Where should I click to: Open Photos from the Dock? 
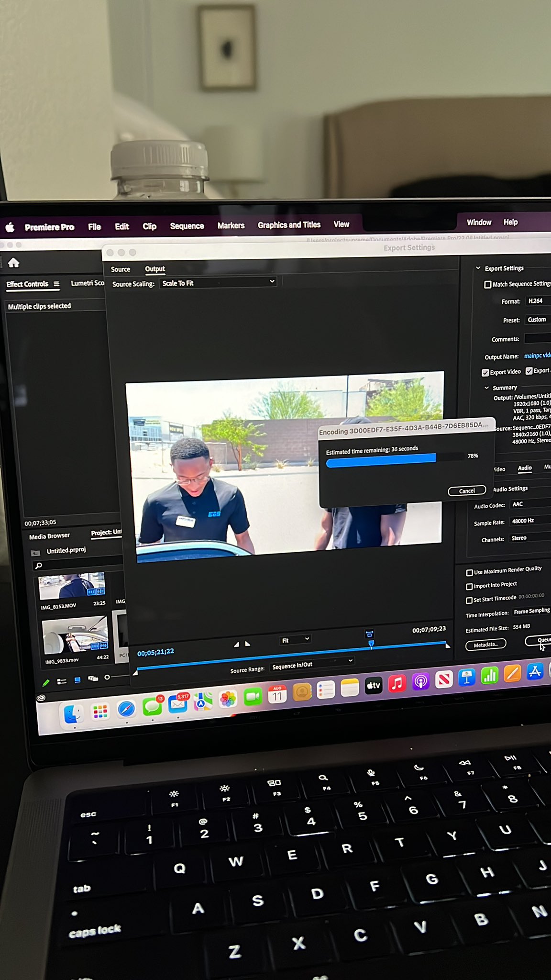[228, 699]
